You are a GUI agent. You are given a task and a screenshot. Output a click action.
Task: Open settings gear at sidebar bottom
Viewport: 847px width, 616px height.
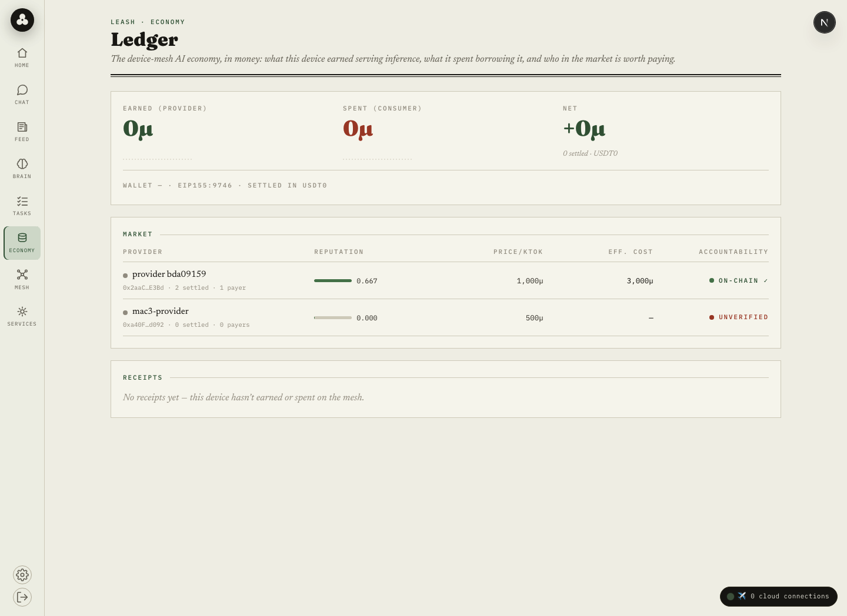pos(22,575)
